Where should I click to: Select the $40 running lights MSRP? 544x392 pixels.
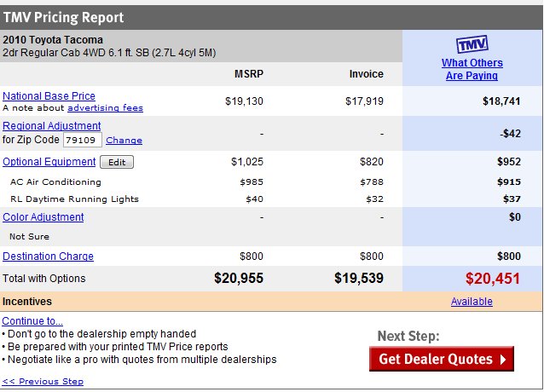click(254, 199)
